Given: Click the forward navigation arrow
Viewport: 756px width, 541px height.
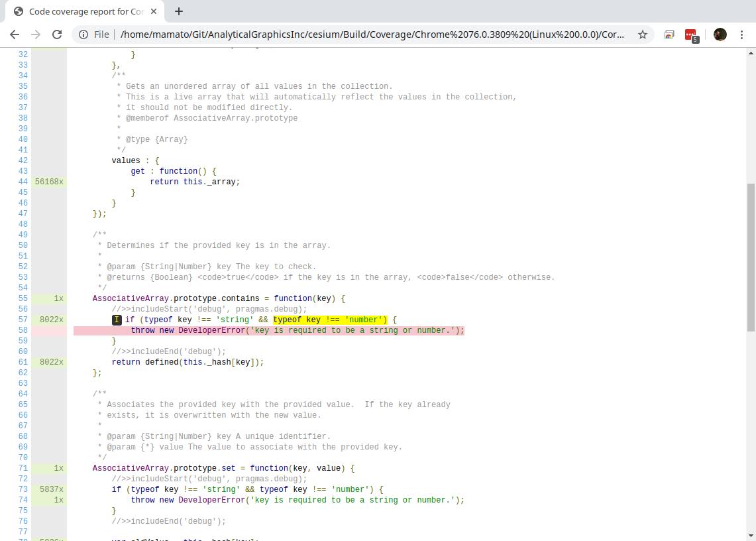Looking at the screenshot, I should point(34,34).
